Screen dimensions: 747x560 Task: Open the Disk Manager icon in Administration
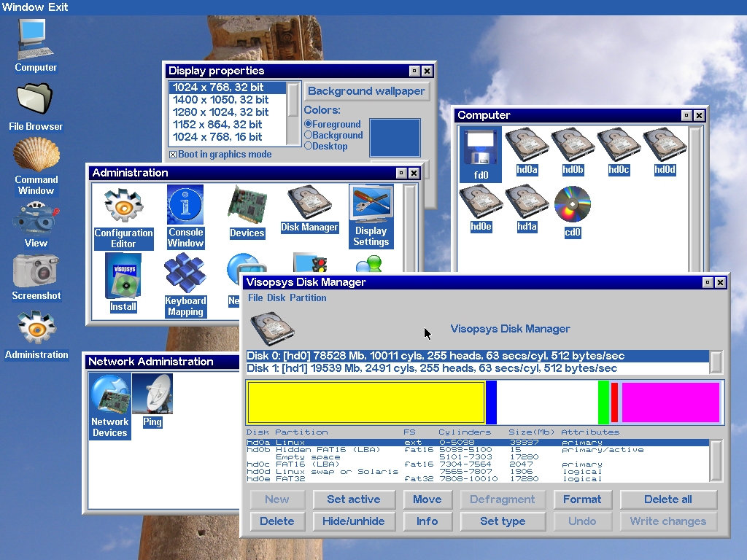[x=309, y=209]
